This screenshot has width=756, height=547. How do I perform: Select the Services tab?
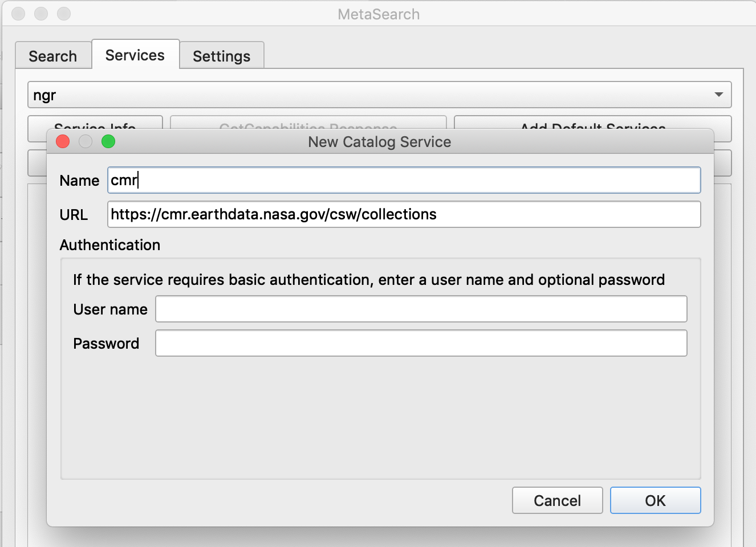[x=135, y=54]
